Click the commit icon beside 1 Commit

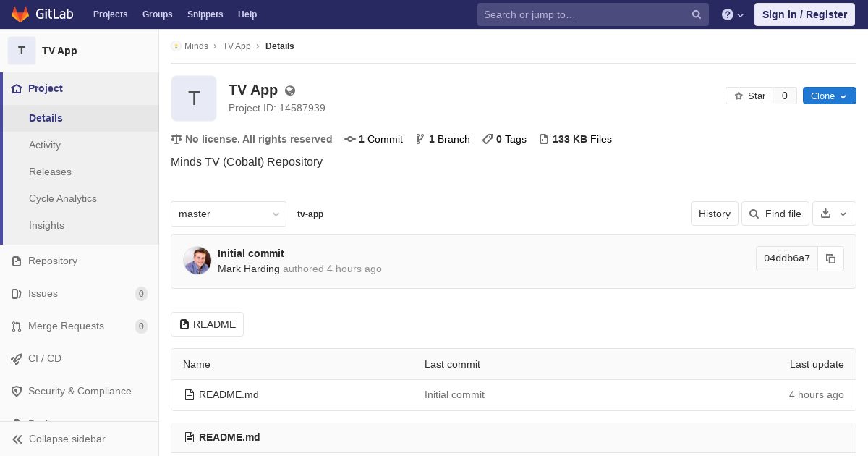coord(350,139)
